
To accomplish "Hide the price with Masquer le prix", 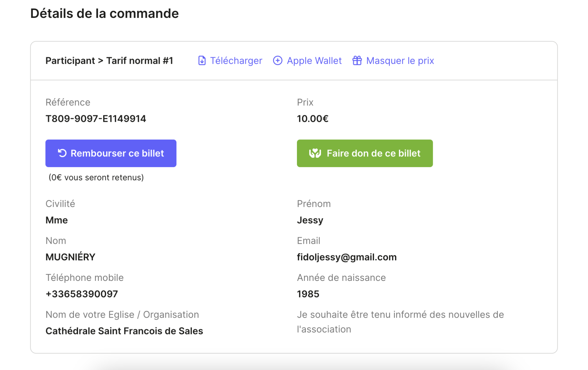I will (400, 61).
